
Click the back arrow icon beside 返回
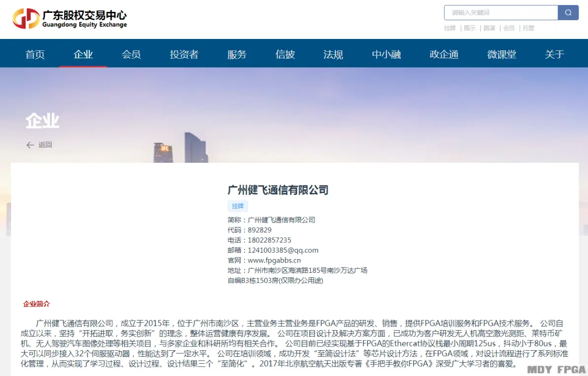[x=31, y=145]
